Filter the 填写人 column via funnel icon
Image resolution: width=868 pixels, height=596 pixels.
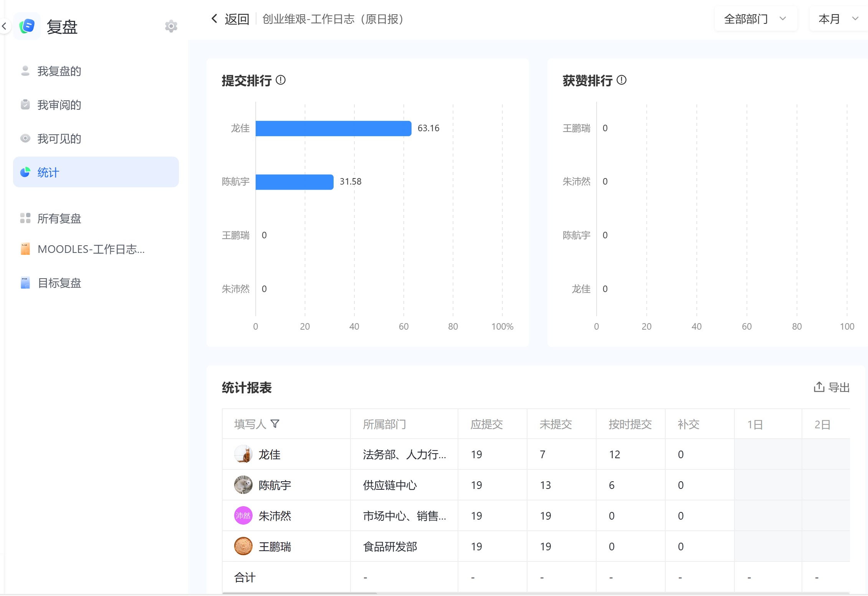point(275,424)
